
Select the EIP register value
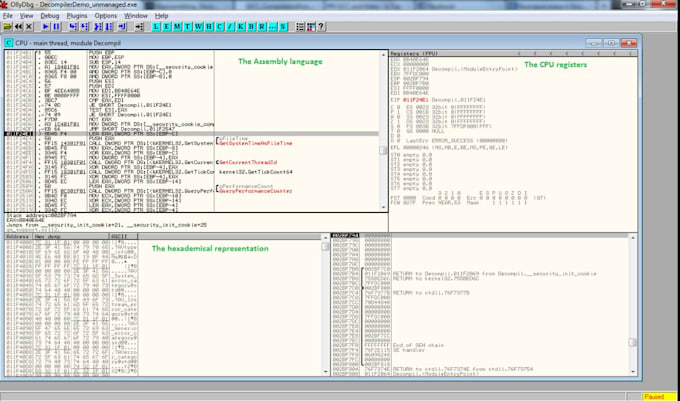tap(414, 100)
